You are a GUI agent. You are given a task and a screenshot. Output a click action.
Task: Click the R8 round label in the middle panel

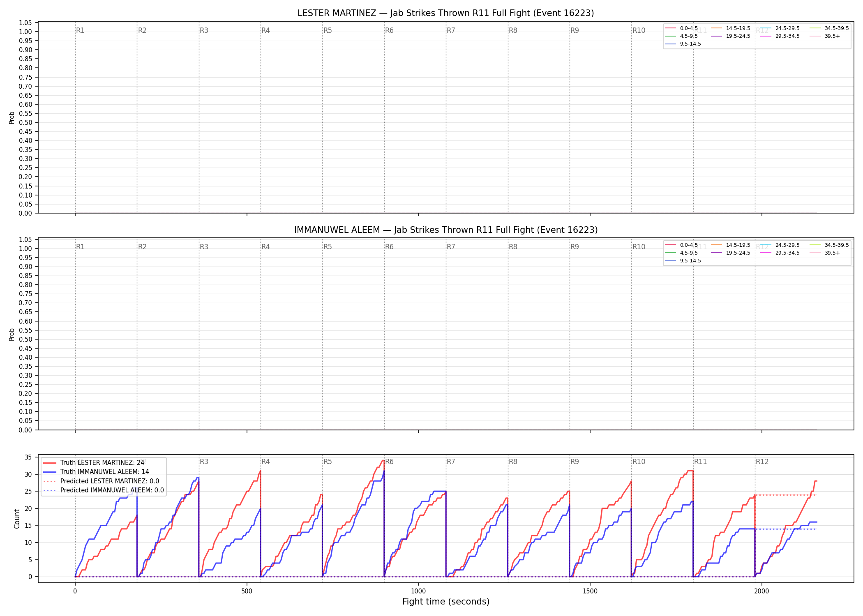click(513, 247)
